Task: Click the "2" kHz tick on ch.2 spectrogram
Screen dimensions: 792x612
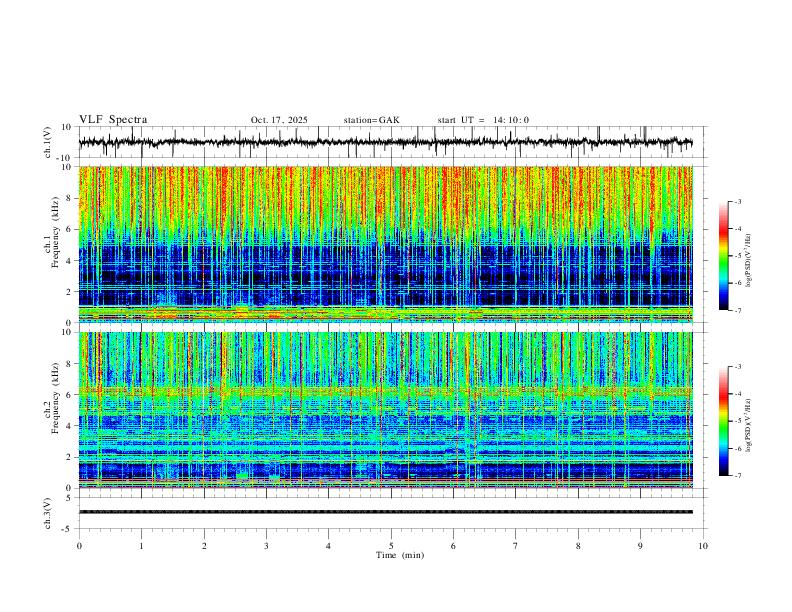Action: tap(69, 457)
